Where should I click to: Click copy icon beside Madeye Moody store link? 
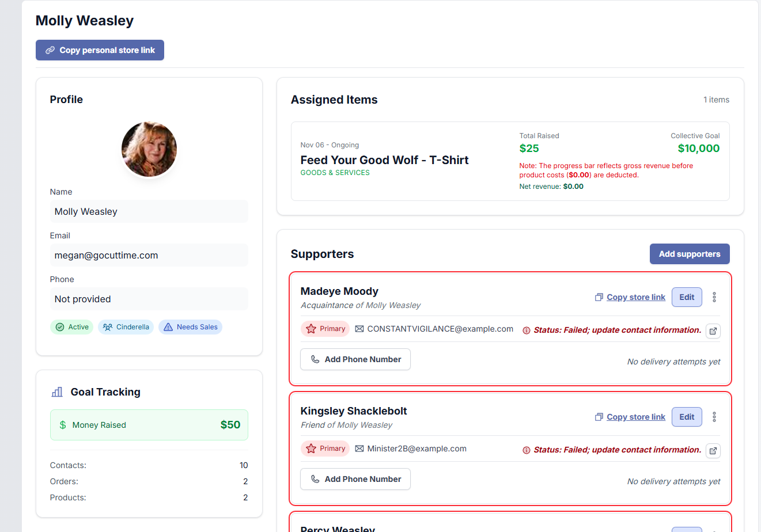599,297
